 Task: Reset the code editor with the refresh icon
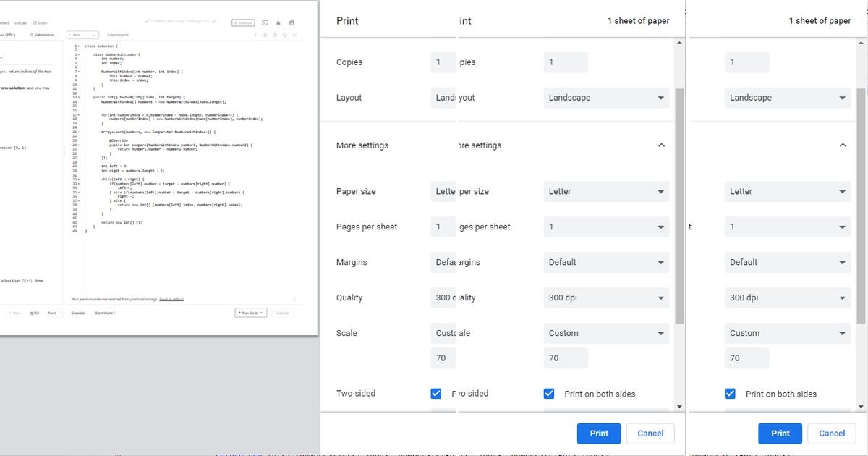275,35
